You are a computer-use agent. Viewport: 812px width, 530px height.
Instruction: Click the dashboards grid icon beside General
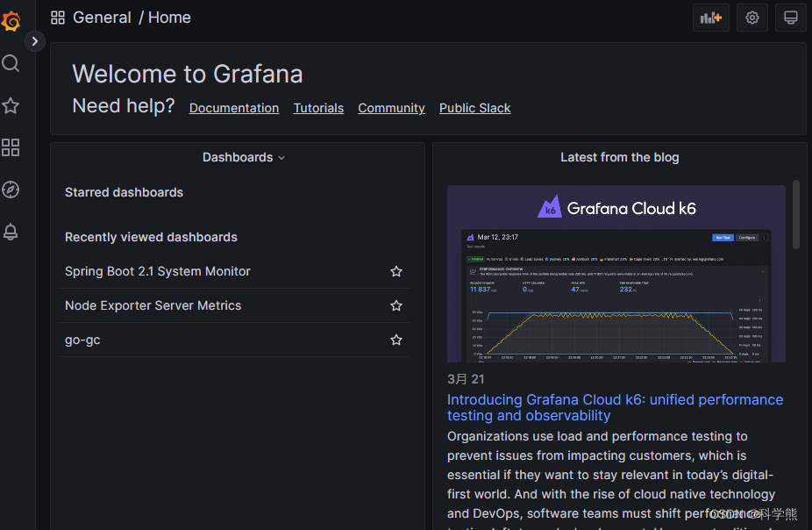58,18
